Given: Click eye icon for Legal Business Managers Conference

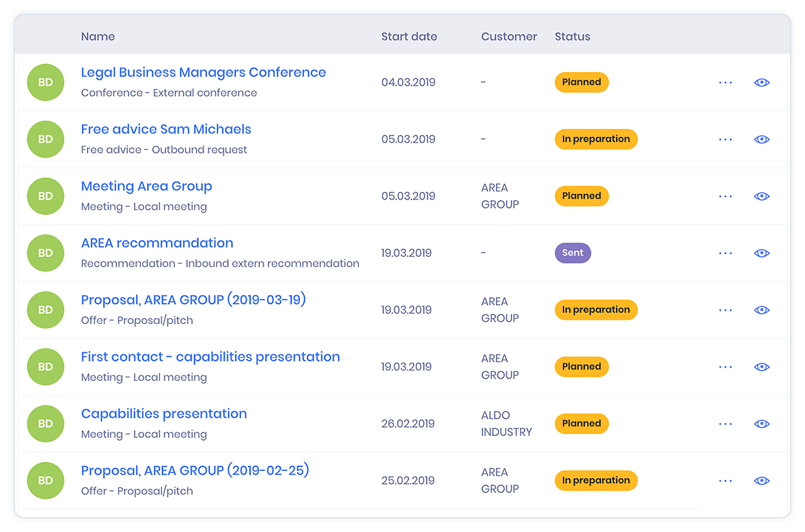Looking at the screenshot, I should (762, 82).
